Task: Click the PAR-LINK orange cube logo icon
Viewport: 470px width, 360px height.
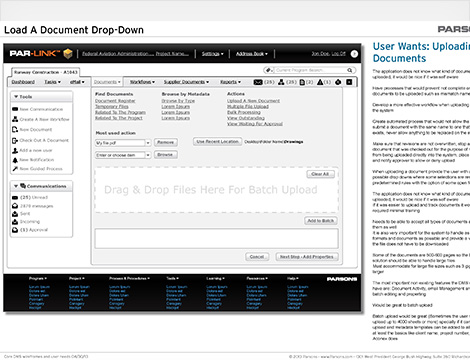Action: 68,53
